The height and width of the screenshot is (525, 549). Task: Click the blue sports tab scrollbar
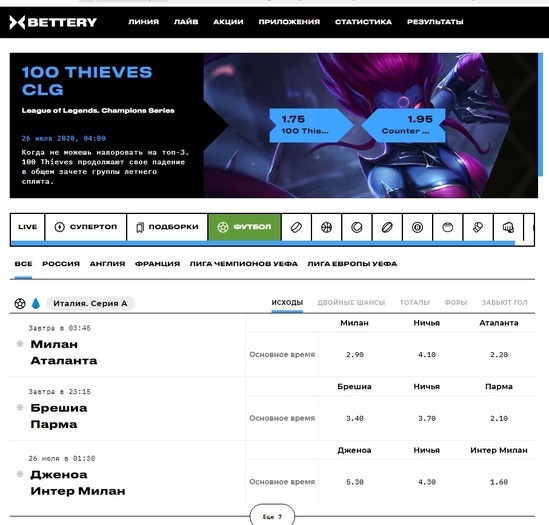[263, 243]
